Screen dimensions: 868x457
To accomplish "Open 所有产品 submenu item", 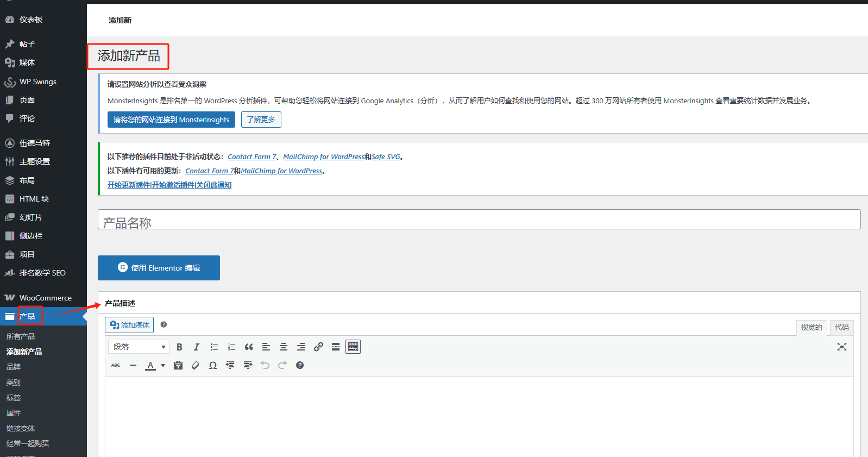I will click(21, 336).
